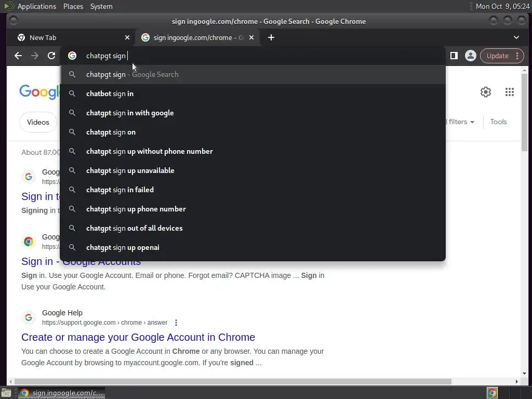Click search icon beside chatgpt sign in failed
The width and height of the screenshot is (532, 399).
click(x=72, y=189)
